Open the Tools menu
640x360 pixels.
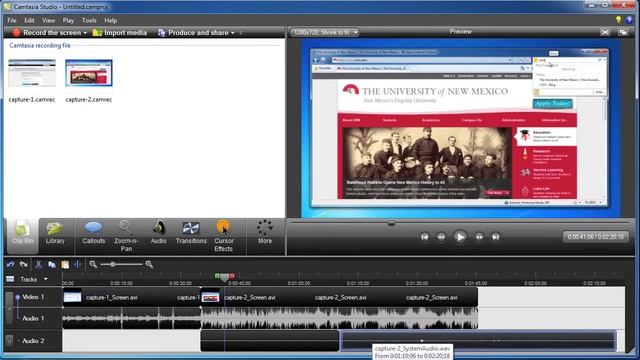[89, 20]
